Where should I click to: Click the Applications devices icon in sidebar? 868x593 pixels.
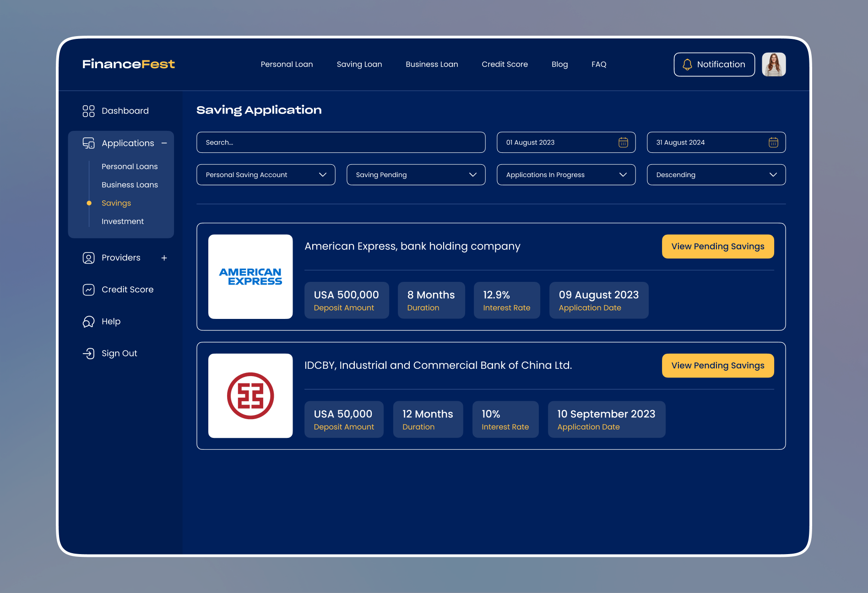pos(88,143)
